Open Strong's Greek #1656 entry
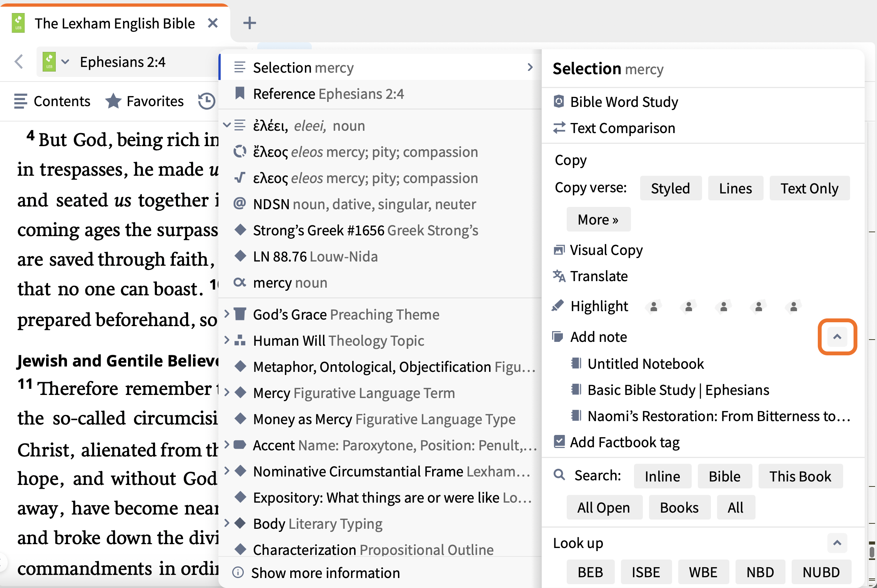This screenshot has height=588, width=877. coord(380,230)
